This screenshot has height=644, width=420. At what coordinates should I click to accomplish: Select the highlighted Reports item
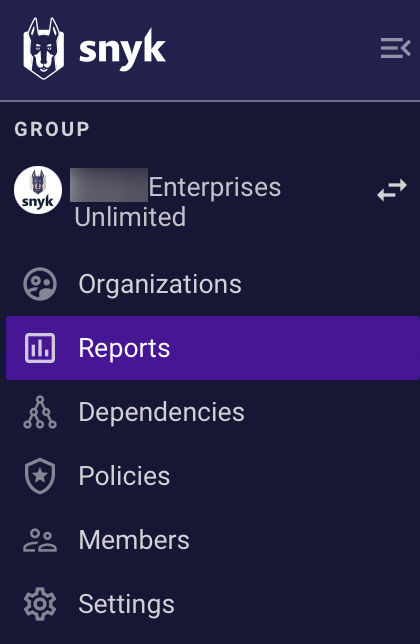(x=213, y=348)
